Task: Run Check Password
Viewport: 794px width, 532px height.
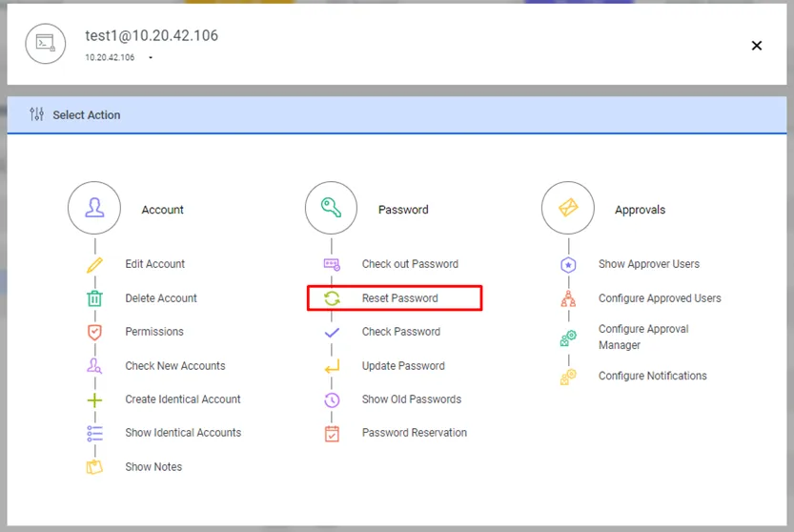Action: coord(401,332)
